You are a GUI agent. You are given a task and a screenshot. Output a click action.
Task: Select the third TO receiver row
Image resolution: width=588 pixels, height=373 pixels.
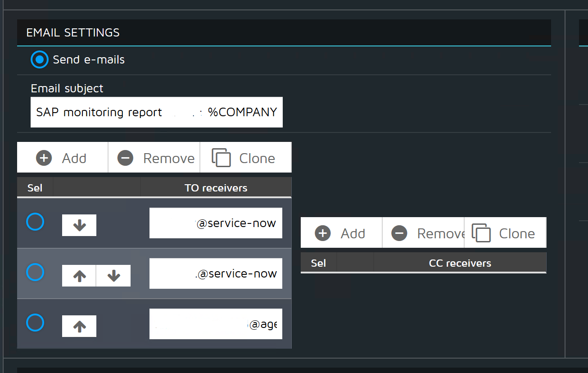click(35, 323)
